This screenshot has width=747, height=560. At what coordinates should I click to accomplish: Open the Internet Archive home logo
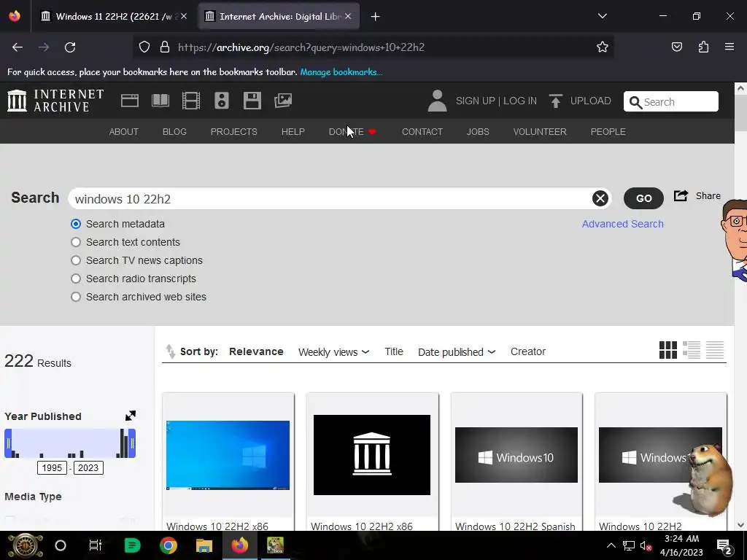point(55,101)
